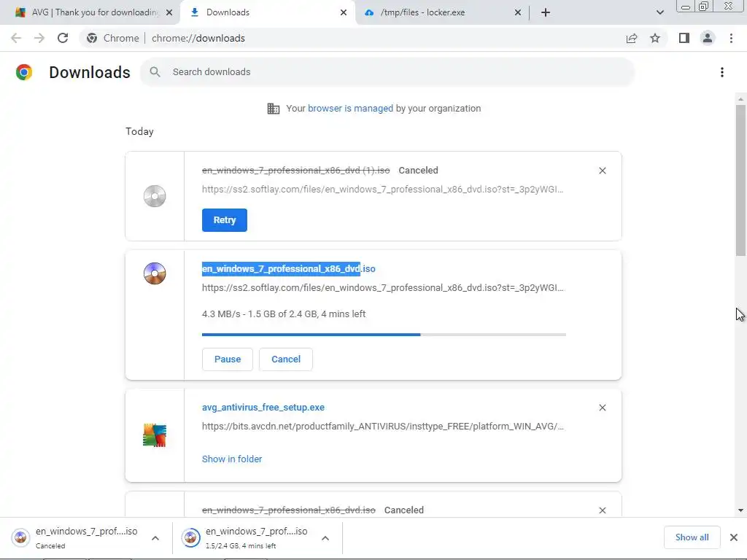Viewport: 747px width, 560px height.
Task: Open the share this page icon
Action: coord(632,38)
